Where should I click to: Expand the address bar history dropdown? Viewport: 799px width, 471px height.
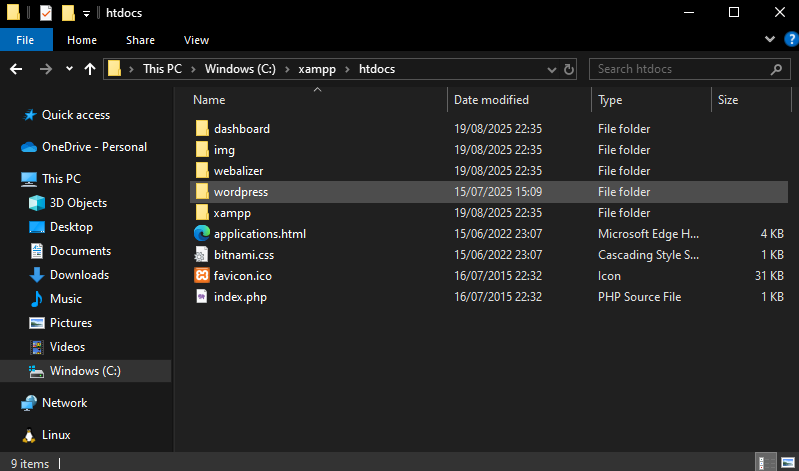pos(551,69)
